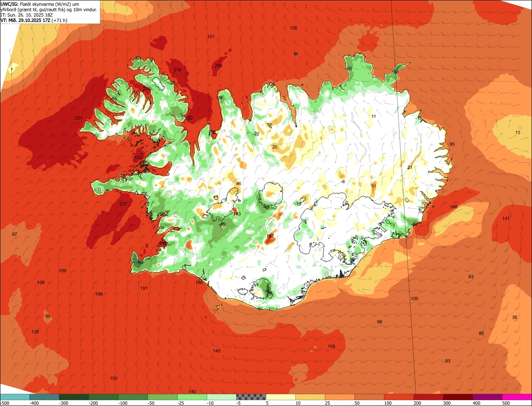Click the forest green swatch between -200 and -100
This screenshot has width=532, height=406.
click(103, 397)
